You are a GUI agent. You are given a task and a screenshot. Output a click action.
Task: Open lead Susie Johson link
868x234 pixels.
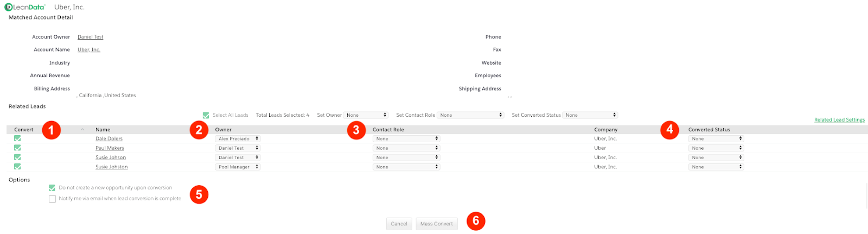111,157
